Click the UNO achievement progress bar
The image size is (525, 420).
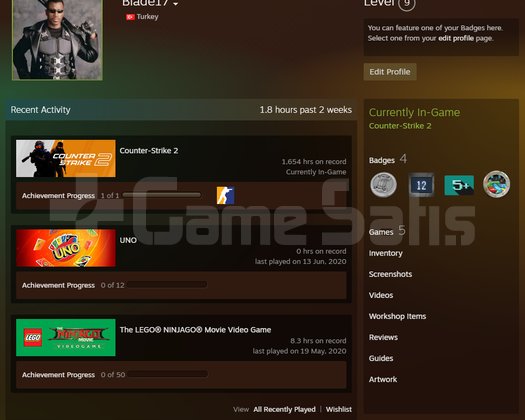point(167,285)
